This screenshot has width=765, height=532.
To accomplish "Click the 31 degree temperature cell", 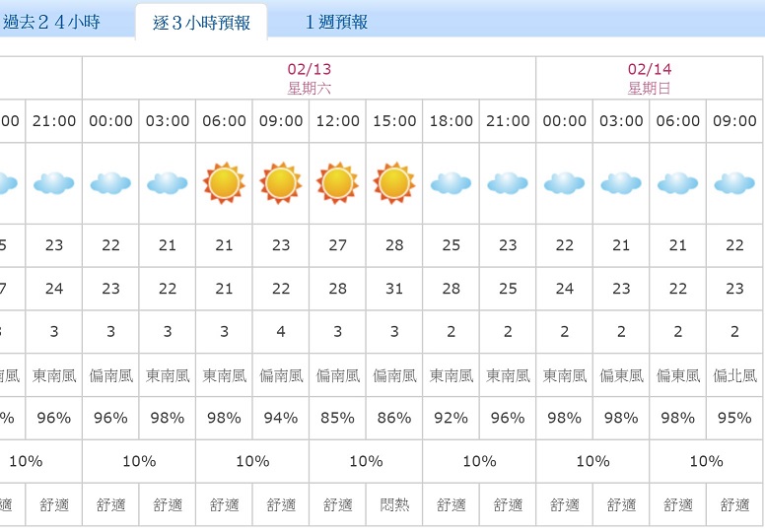I will click(394, 289).
